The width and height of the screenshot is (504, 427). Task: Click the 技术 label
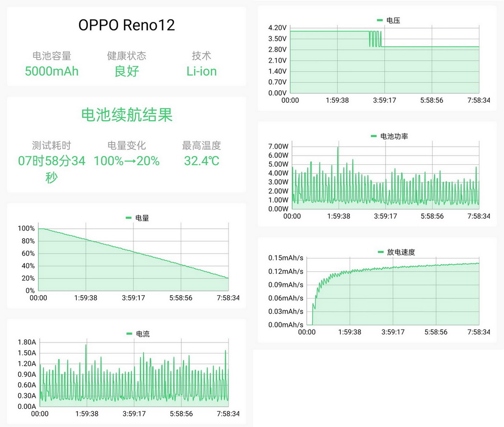point(201,55)
